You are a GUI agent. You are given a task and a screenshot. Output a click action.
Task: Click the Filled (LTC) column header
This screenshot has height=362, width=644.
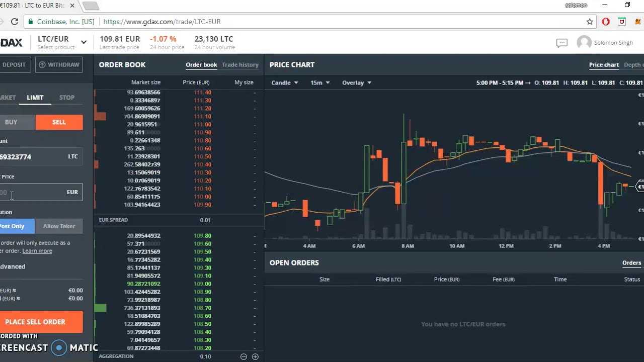pos(388,280)
